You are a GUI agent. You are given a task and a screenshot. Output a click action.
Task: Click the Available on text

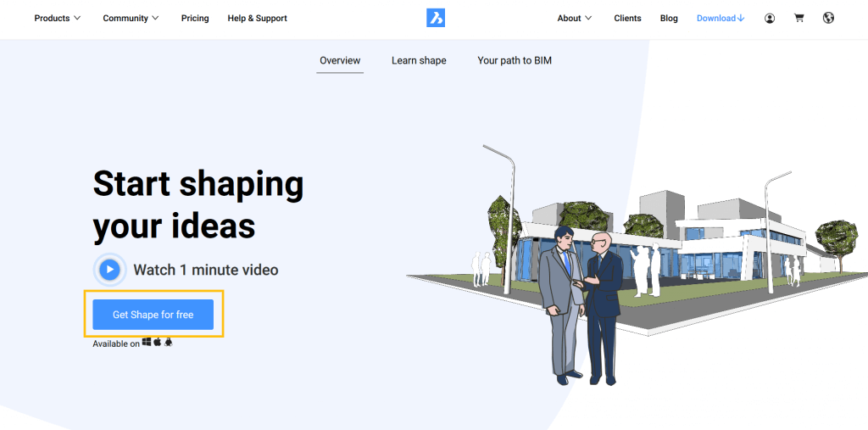[116, 344]
